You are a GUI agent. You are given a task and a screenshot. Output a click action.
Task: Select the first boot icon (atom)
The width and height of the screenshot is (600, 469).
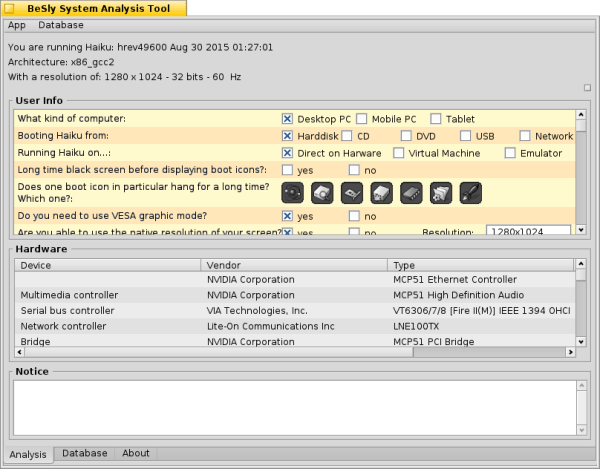(293, 193)
